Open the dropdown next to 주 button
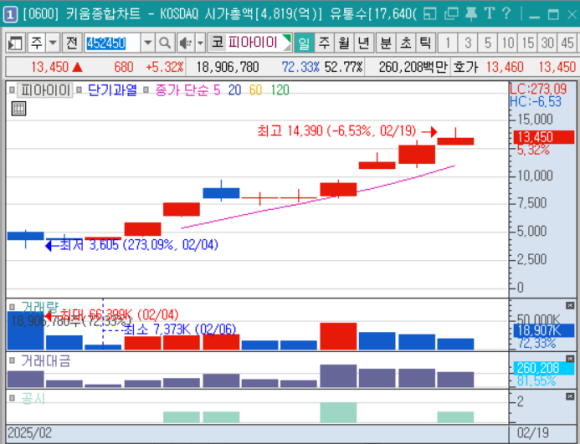Image resolution: width=580 pixels, height=444 pixels. click(x=53, y=44)
